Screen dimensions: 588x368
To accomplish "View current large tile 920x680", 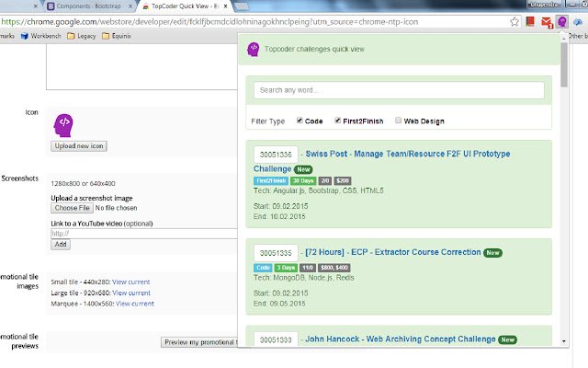I will pos(131,293).
